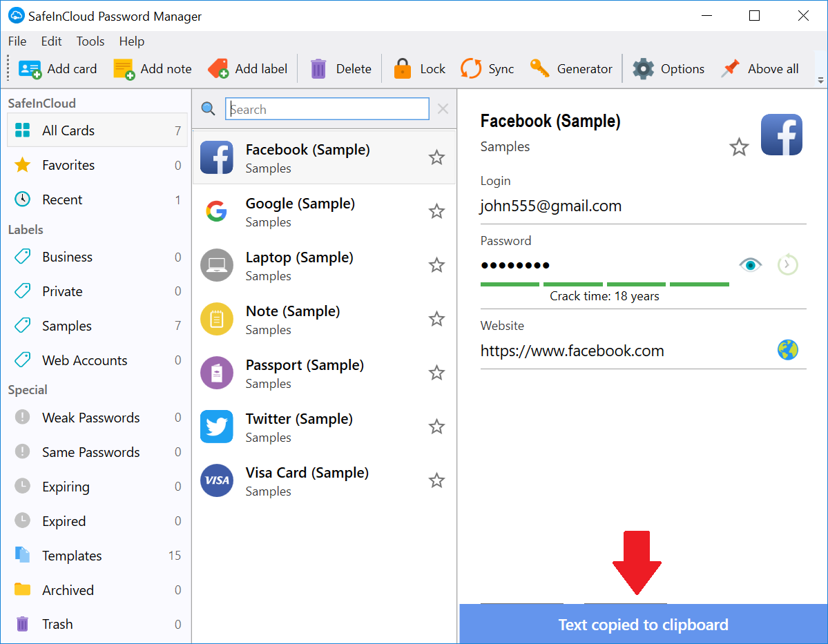Click the Above all pin icon
Viewport: 828px width, 644px height.
coord(731,68)
